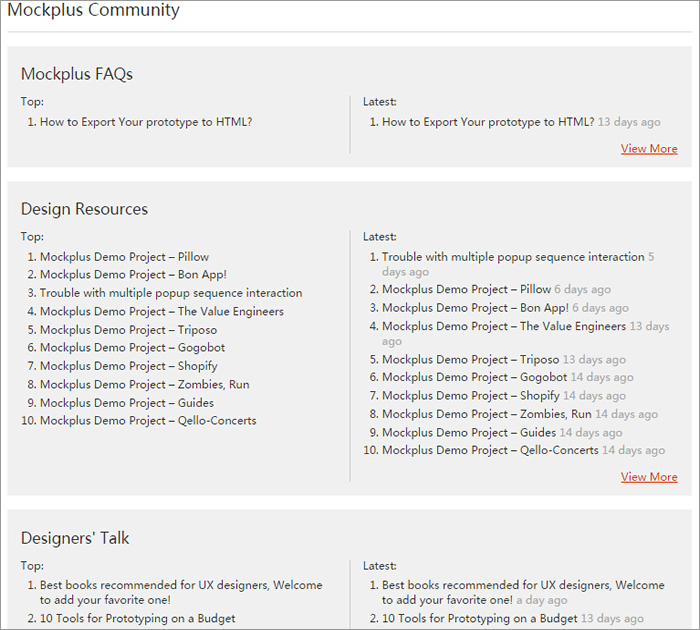This screenshot has width=700, height=630.
Task: Open Top item Qello-Concerts demo project
Action: pyautogui.click(x=148, y=421)
